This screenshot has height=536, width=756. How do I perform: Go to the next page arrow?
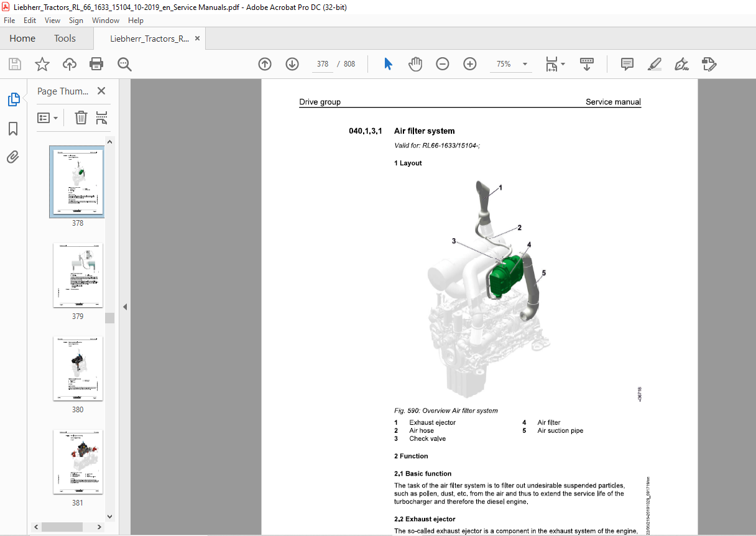pyautogui.click(x=292, y=64)
